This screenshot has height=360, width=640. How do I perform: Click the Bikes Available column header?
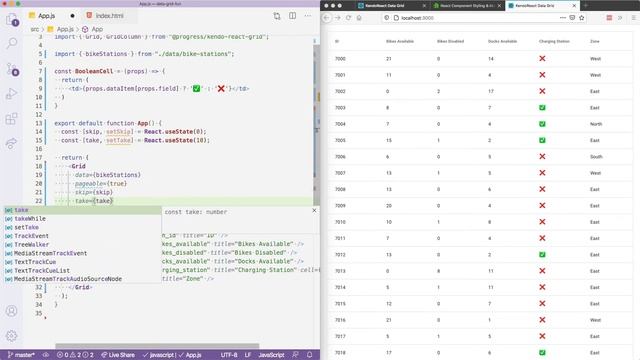tap(400, 42)
